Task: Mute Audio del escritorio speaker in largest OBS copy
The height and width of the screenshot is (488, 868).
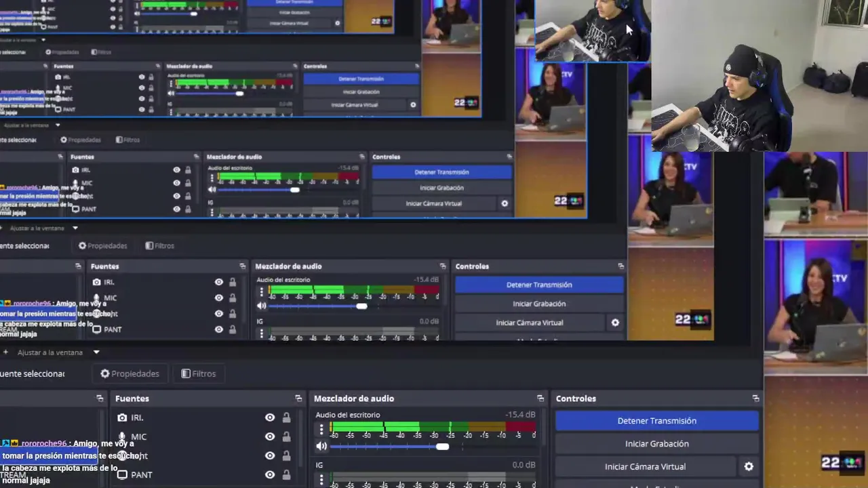Action: click(321, 446)
